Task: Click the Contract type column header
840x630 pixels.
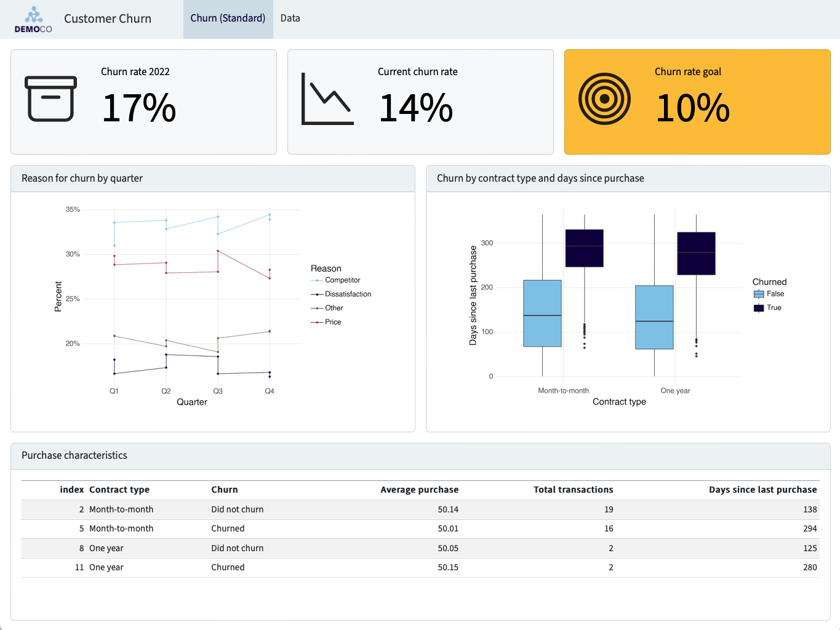Action: pos(119,490)
